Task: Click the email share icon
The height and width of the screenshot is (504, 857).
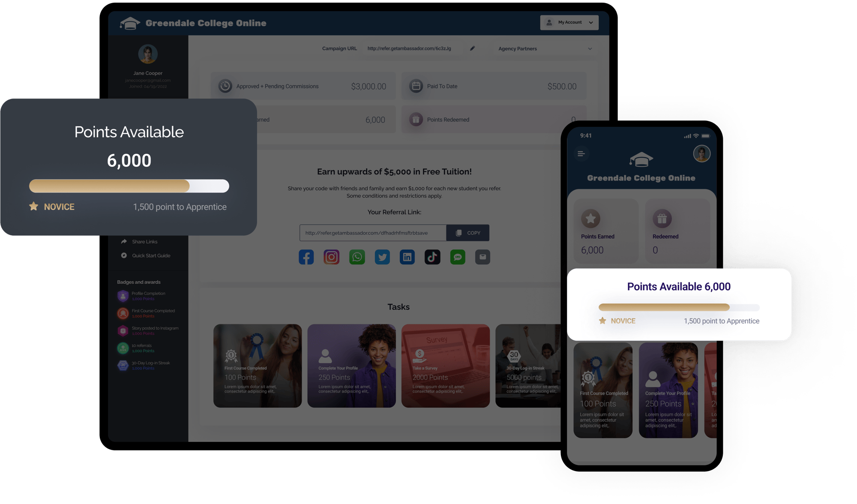Action: [x=483, y=256]
